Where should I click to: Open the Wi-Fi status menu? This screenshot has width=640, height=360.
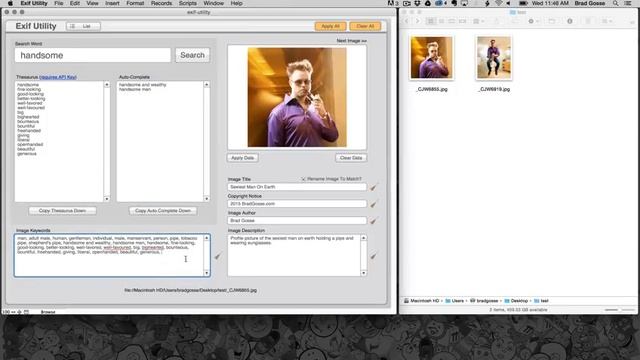tap(498, 3)
